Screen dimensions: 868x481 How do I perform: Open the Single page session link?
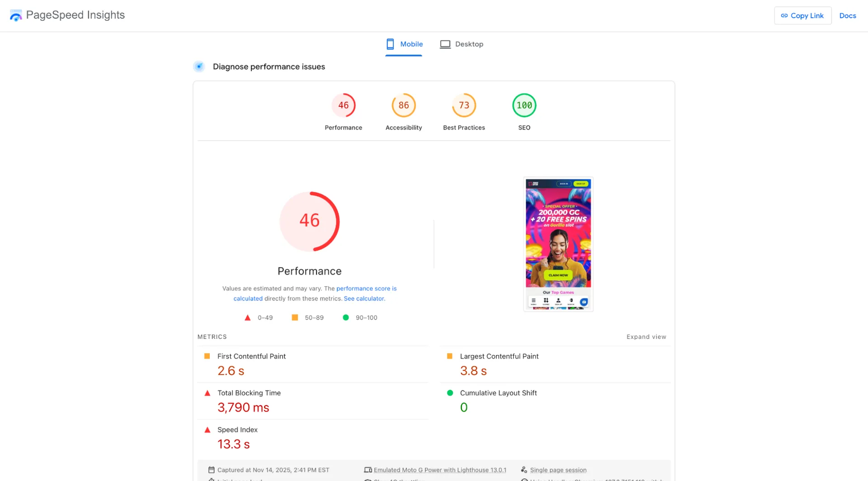coord(559,470)
